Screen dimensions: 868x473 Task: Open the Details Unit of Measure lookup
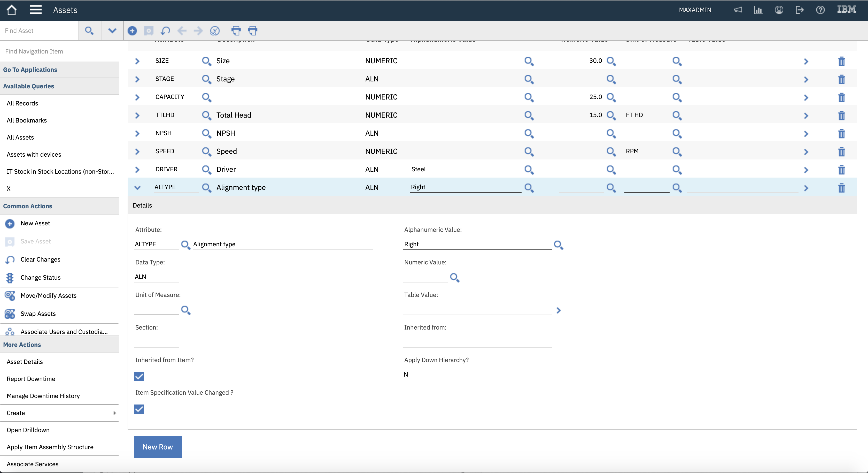pyautogui.click(x=186, y=310)
